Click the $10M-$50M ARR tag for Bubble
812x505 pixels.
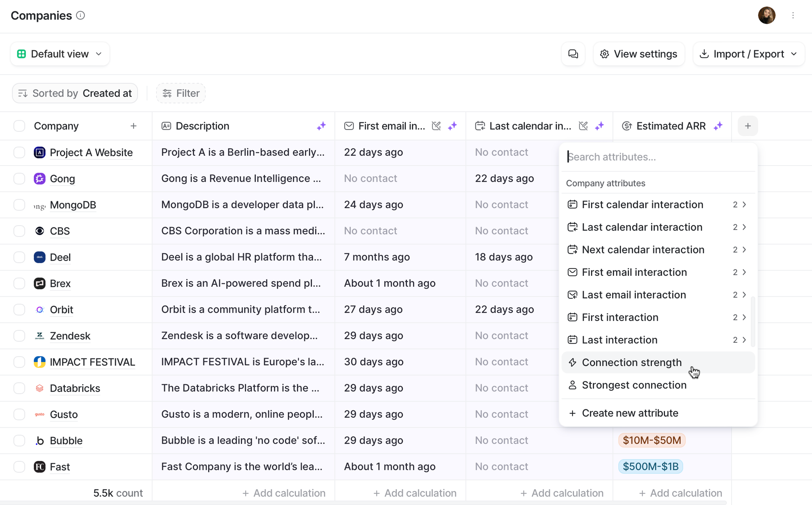tap(651, 440)
